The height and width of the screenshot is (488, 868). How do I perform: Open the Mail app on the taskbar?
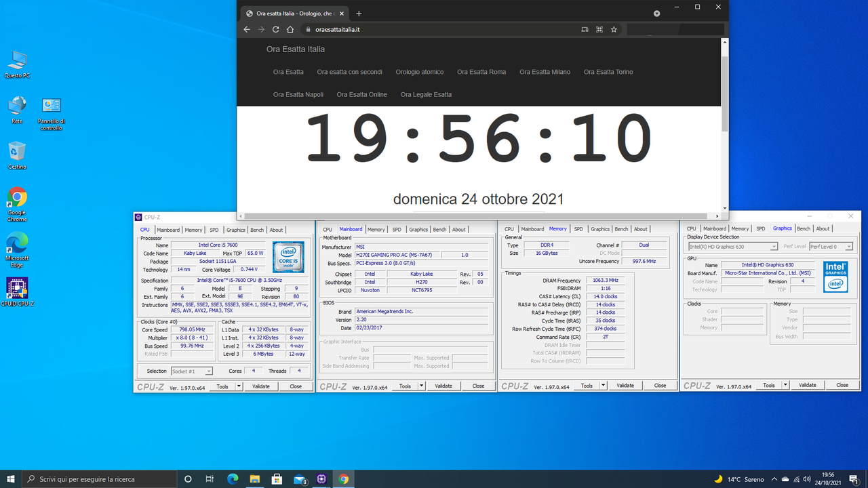pos(300,479)
